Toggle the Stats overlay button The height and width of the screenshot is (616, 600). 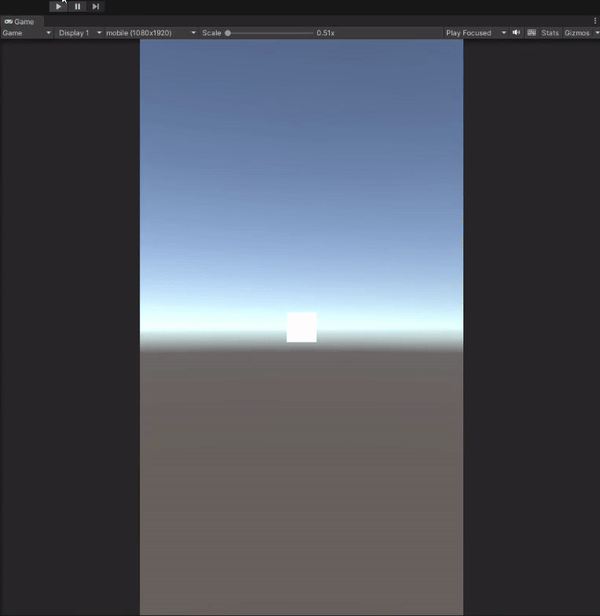click(550, 33)
